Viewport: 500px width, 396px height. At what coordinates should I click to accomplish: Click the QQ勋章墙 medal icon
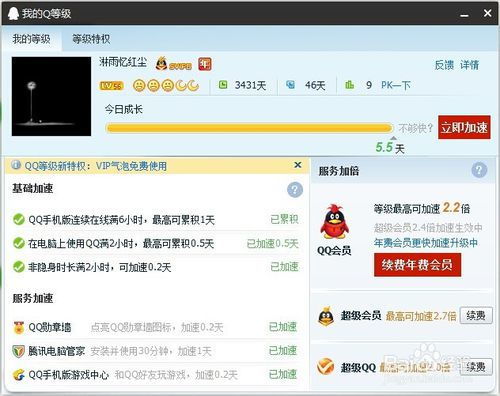[18, 327]
